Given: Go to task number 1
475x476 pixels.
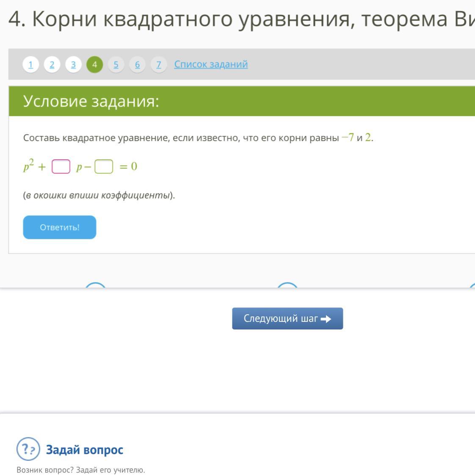Looking at the screenshot, I should 31,65.
